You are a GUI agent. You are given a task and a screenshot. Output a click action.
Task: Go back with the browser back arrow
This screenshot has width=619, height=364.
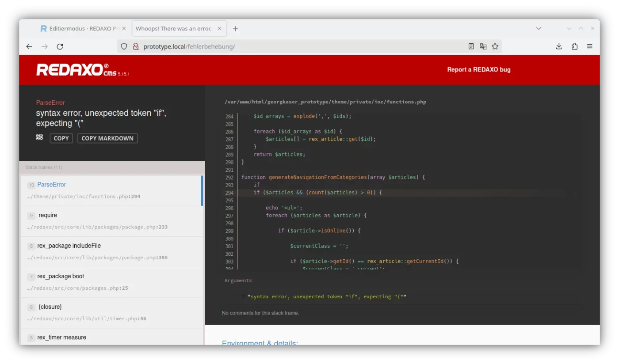pyautogui.click(x=29, y=46)
